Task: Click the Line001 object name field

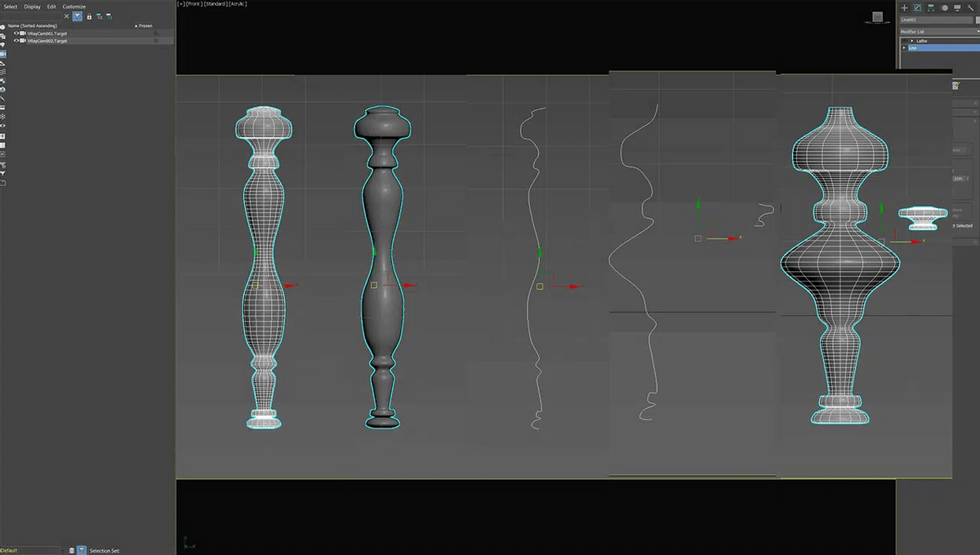Action: point(935,20)
